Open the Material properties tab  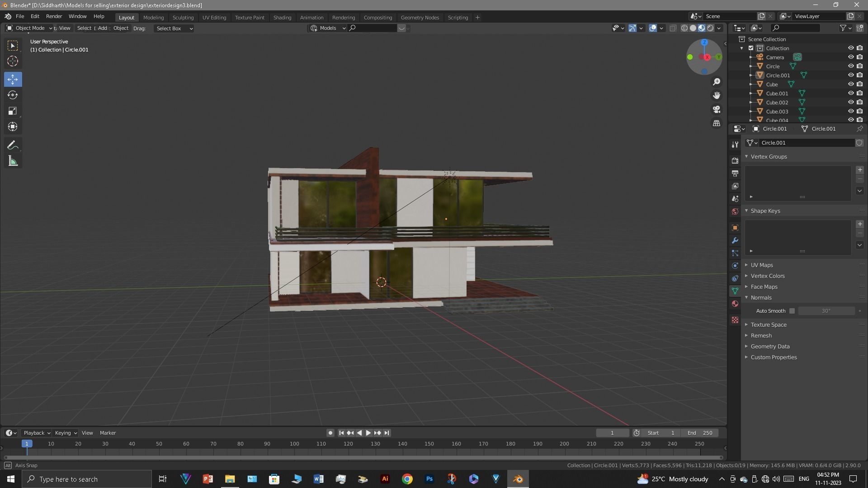pos(735,304)
